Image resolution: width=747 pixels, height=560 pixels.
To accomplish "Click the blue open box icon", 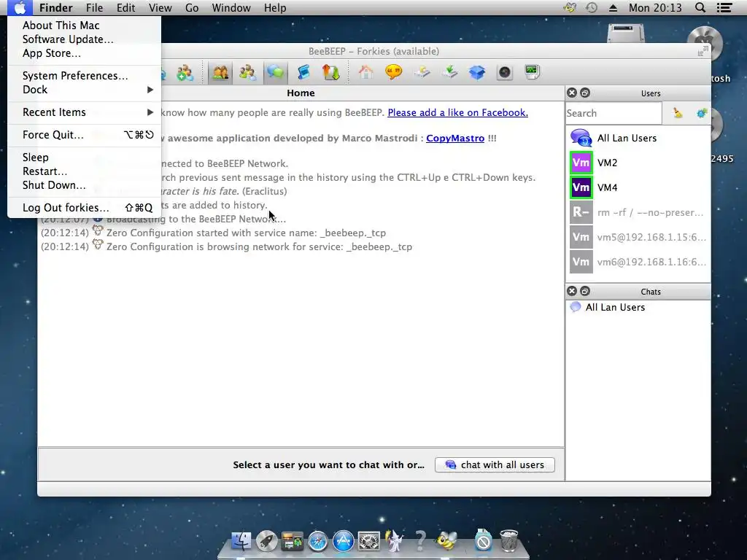I will pos(477,73).
